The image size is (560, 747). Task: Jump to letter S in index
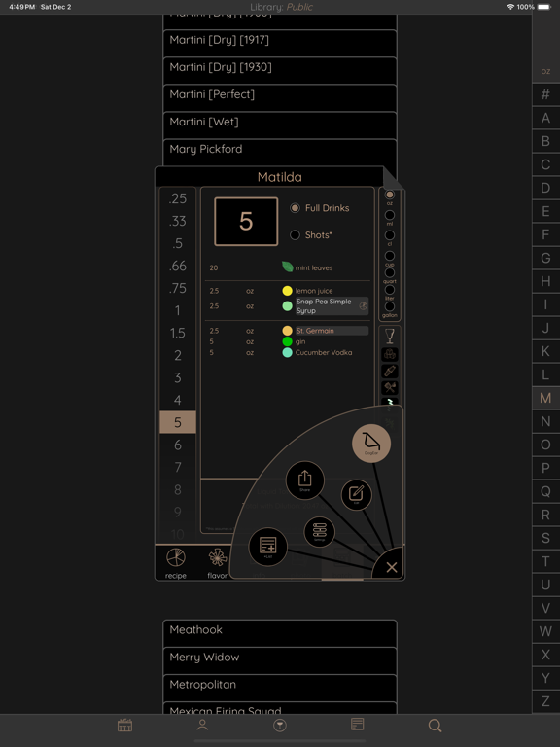(x=545, y=538)
